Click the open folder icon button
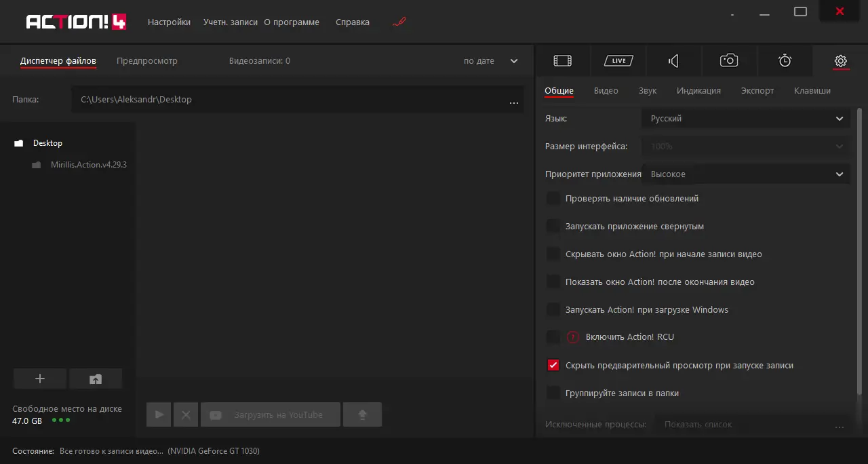 point(96,379)
